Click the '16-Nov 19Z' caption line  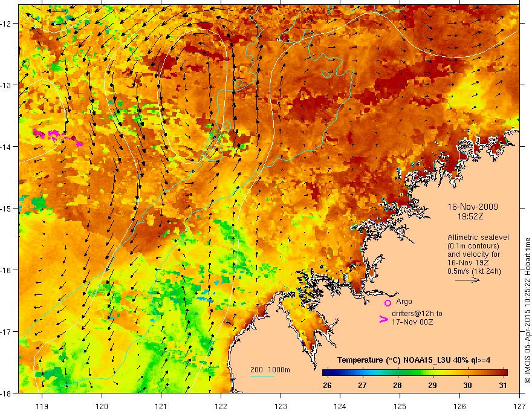[x=467, y=263]
